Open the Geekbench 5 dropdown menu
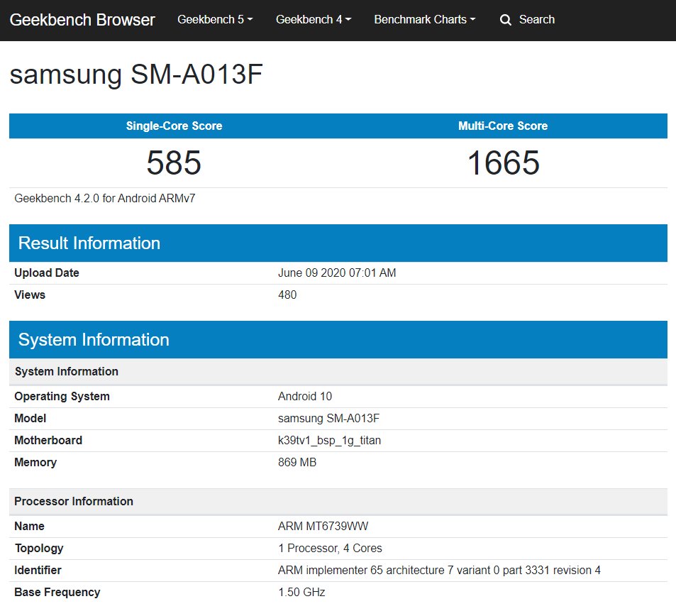 [x=215, y=19]
